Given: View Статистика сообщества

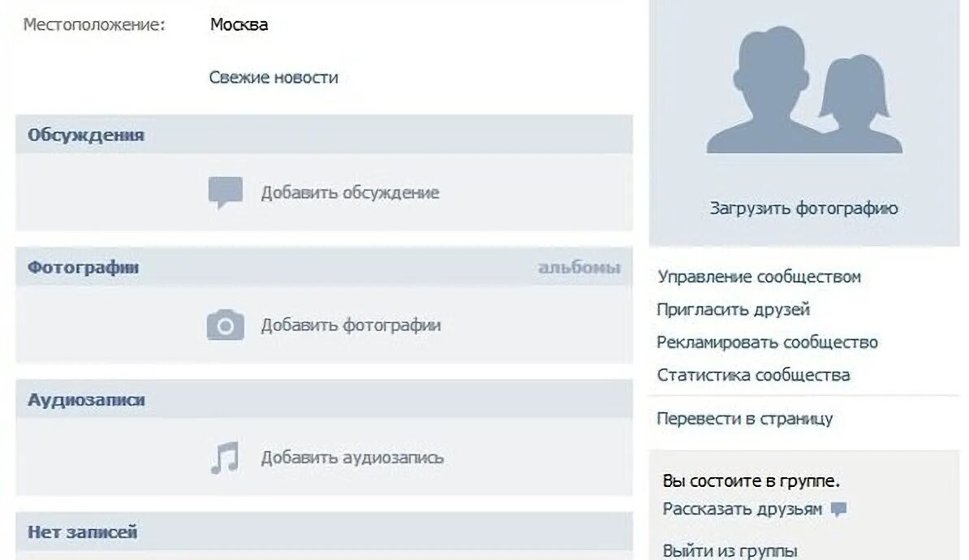Looking at the screenshot, I should point(753,375).
